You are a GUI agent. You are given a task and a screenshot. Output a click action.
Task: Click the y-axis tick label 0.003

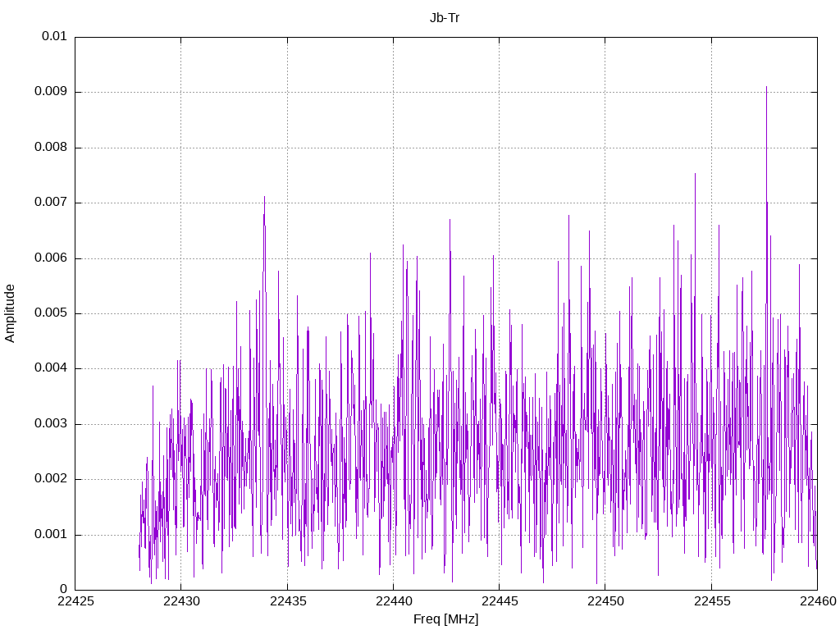(51, 424)
